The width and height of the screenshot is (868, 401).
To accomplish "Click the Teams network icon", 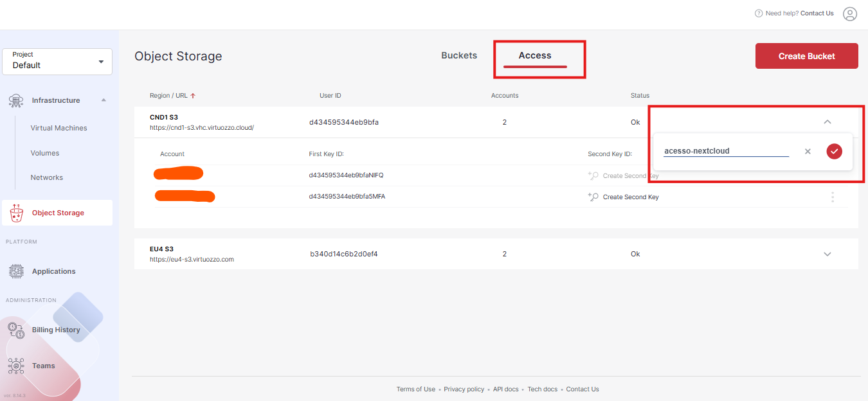I will coord(17,366).
